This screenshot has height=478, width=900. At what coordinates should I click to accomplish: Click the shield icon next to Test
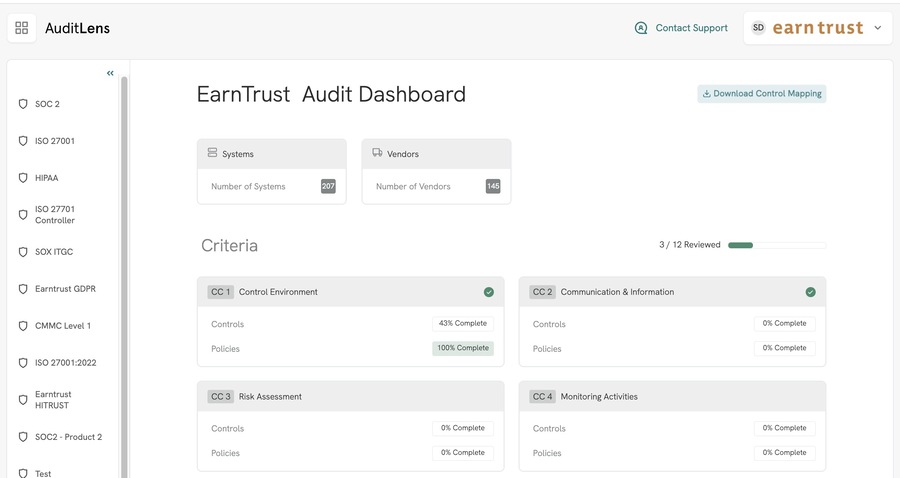(x=23, y=473)
